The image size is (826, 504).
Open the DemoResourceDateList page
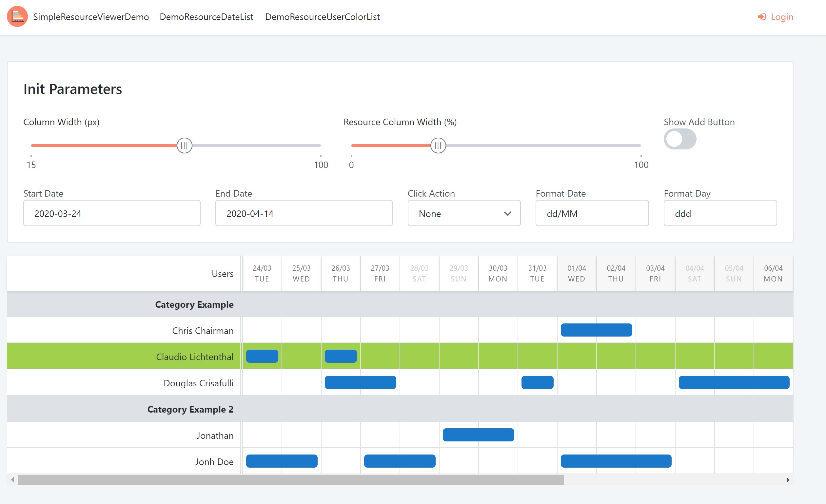click(x=206, y=17)
